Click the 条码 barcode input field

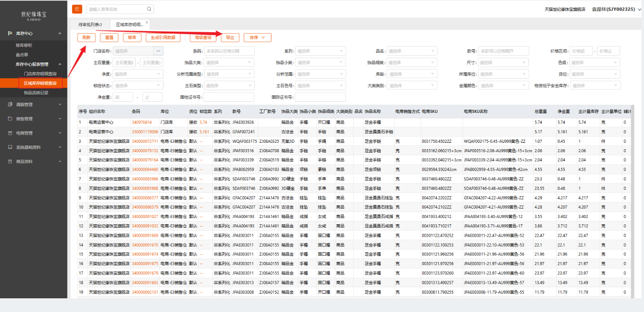[229, 51]
